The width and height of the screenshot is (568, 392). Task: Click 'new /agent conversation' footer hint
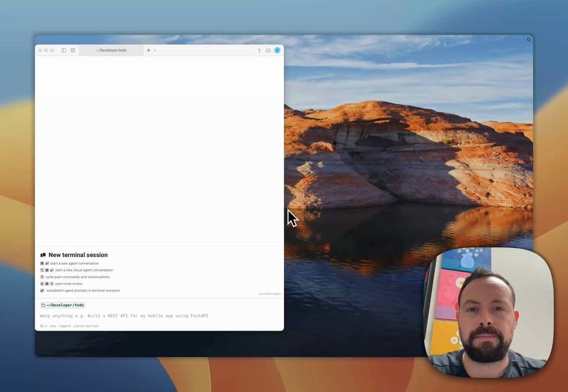[x=74, y=326]
